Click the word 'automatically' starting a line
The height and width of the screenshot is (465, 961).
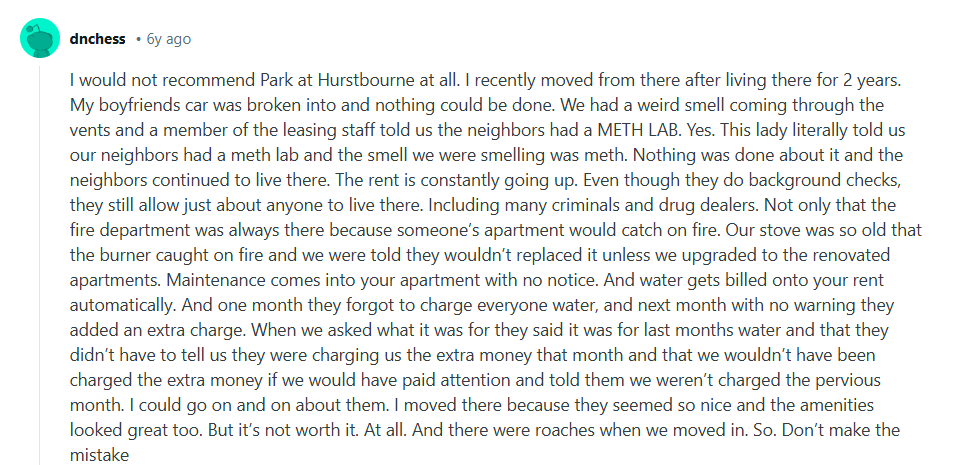click(x=122, y=306)
